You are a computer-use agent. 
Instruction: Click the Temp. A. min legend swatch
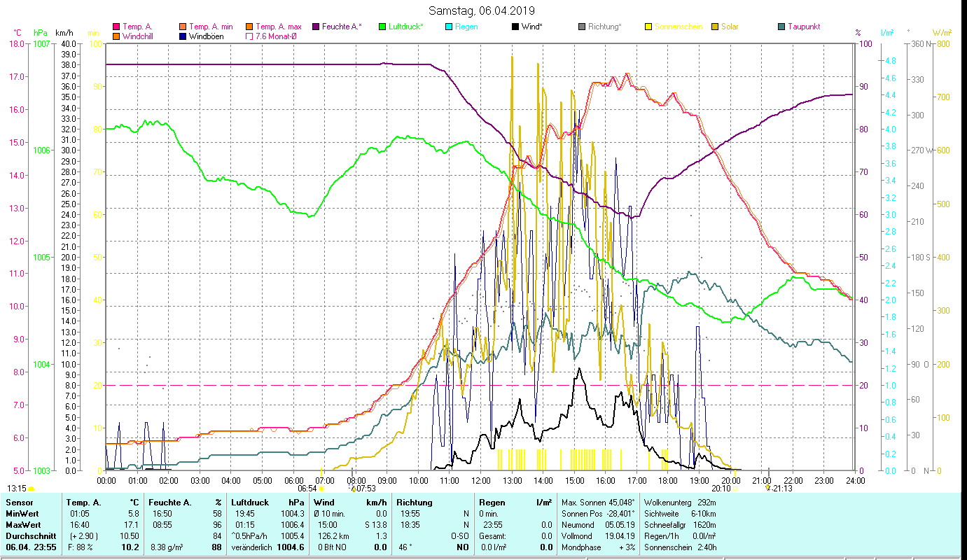tap(183, 27)
